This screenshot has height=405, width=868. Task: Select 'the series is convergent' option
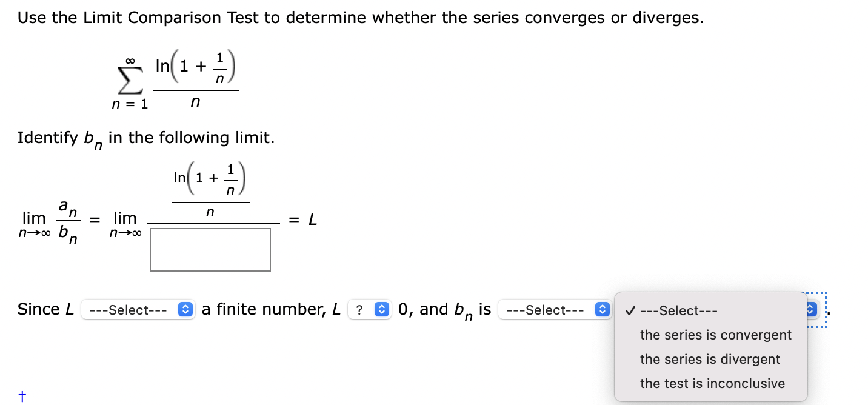[715, 335]
